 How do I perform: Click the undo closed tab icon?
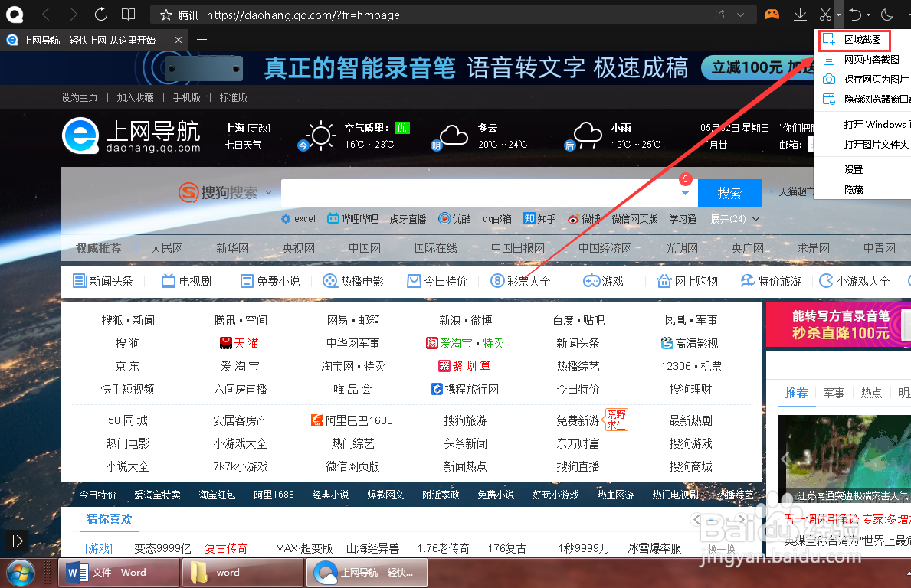click(x=855, y=15)
